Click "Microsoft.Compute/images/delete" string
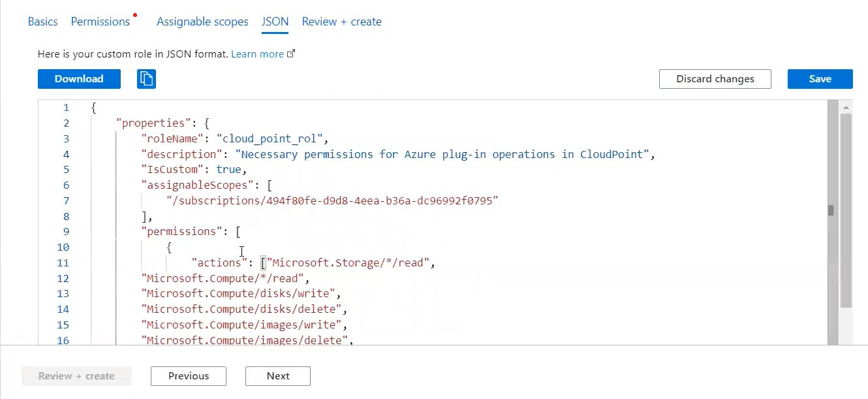 click(245, 340)
